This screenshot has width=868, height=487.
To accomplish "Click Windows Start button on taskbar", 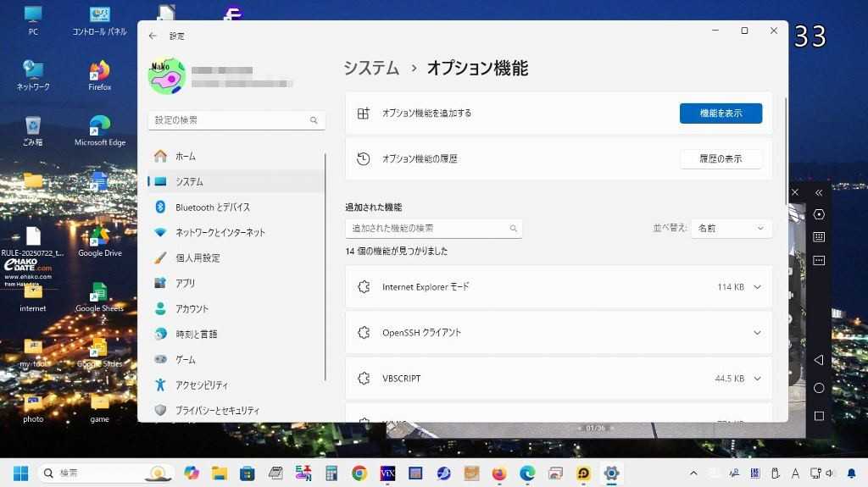I will (x=20, y=473).
